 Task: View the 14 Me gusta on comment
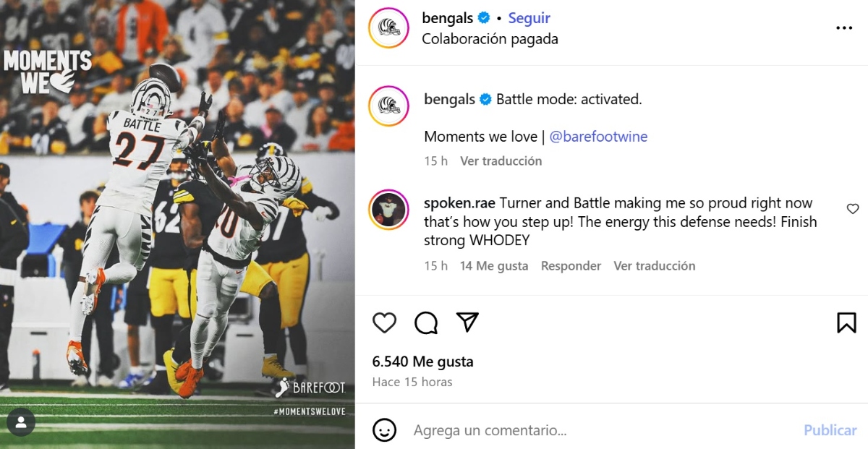pyautogui.click(x=493, y=266)
